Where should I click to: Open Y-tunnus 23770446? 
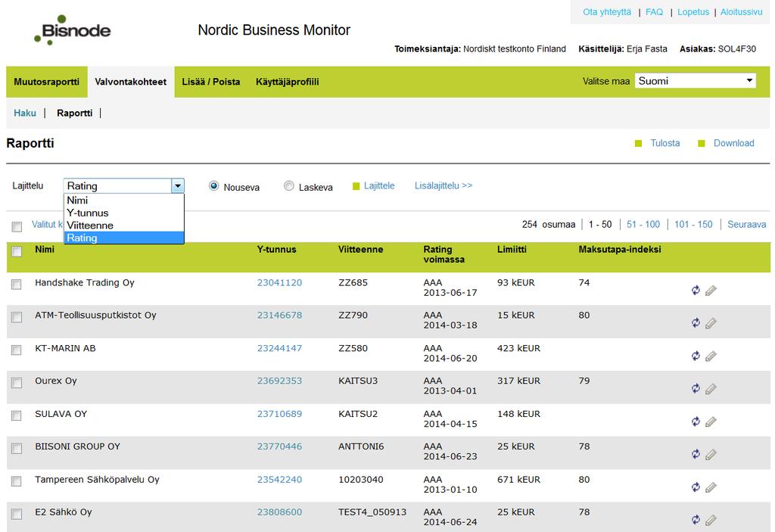click(x=279, y=446)
